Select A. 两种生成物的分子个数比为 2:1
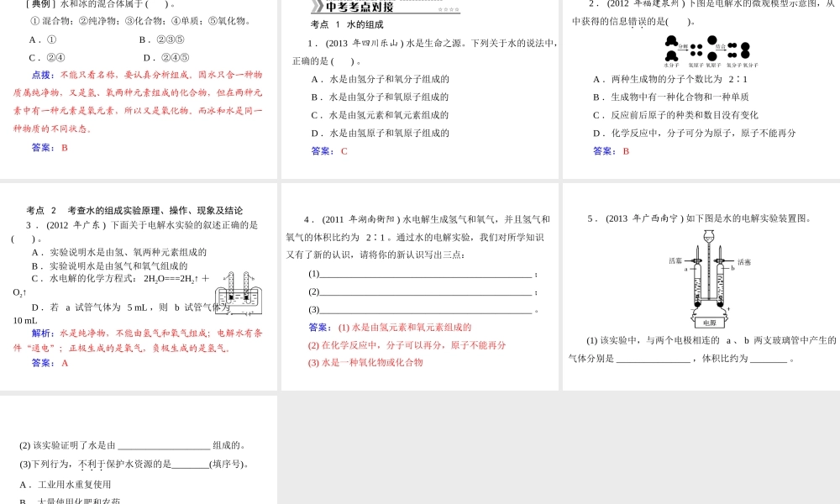Image resolution: width=840 pixels, height=504 pixels. [x=670, y=79]
